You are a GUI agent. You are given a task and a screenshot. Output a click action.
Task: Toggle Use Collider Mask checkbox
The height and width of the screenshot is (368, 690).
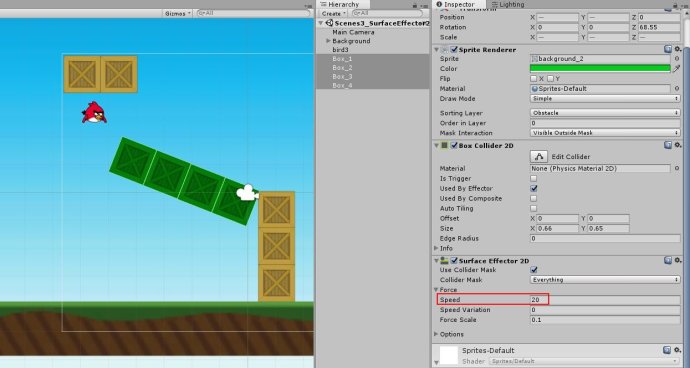[533, 270]
